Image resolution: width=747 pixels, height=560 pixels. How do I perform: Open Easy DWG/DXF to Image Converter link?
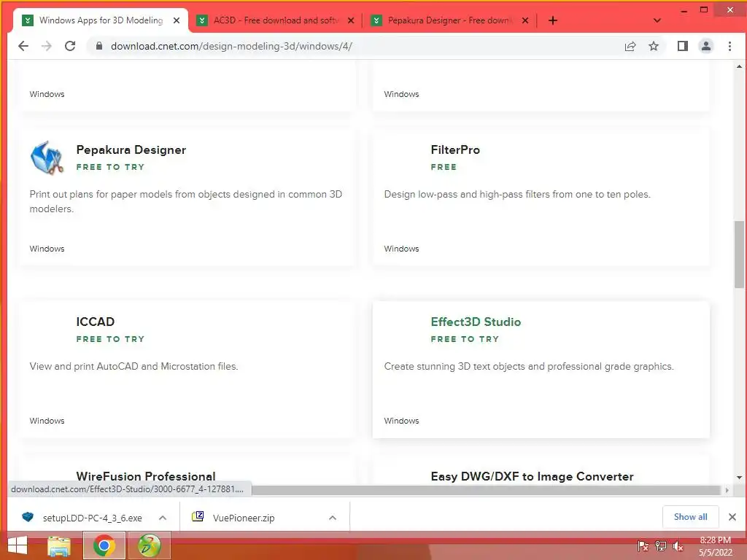click(532, 476)
